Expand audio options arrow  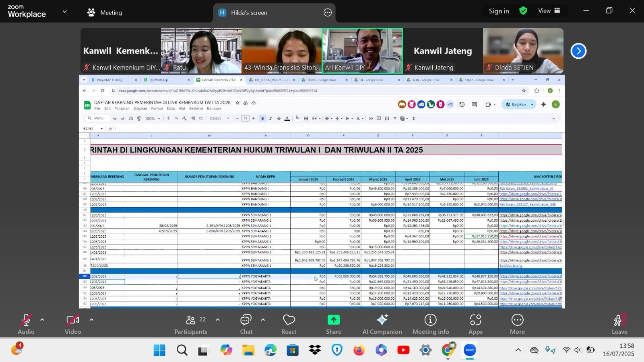click(42, 320)
